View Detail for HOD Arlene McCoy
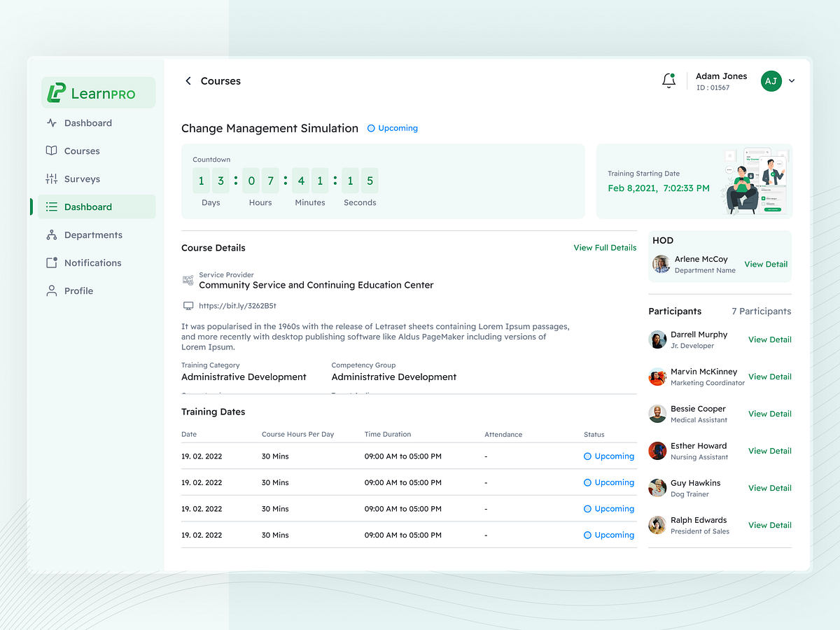This screenshot has height=630, width=840. 766,264
